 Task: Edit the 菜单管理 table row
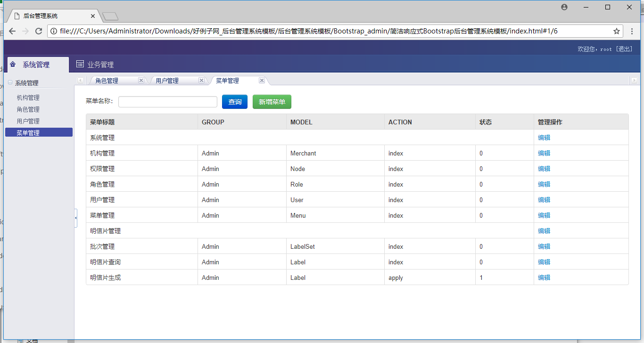coord(544,215)
